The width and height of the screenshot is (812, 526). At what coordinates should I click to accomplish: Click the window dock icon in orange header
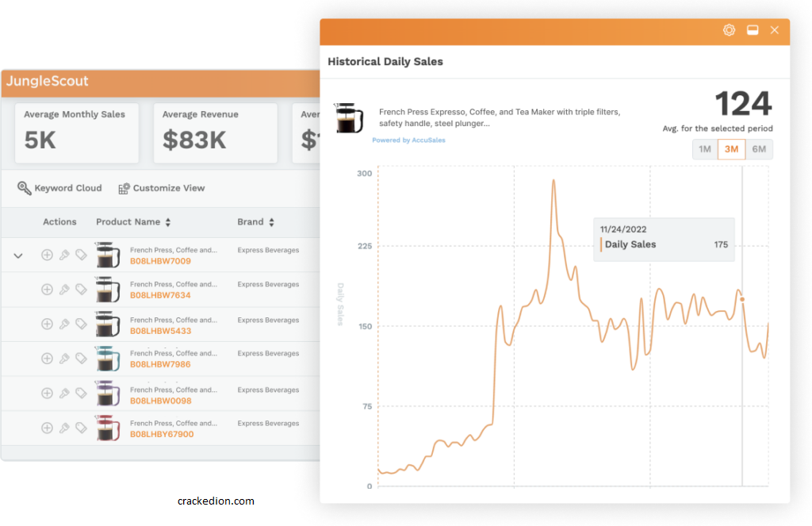click(753, 30)
